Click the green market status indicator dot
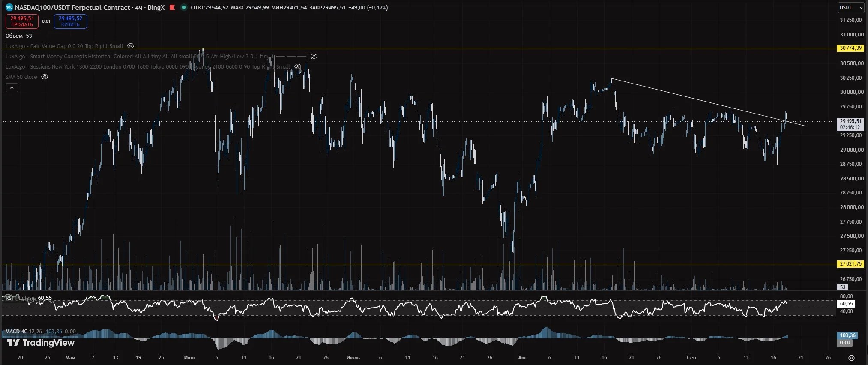The width and height of the screenshot is (868, 365). (184, 7)
